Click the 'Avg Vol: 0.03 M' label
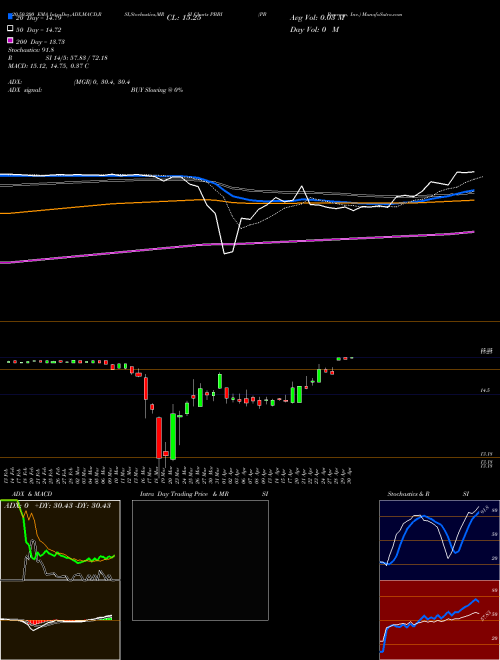 click(x=317, y=18)
